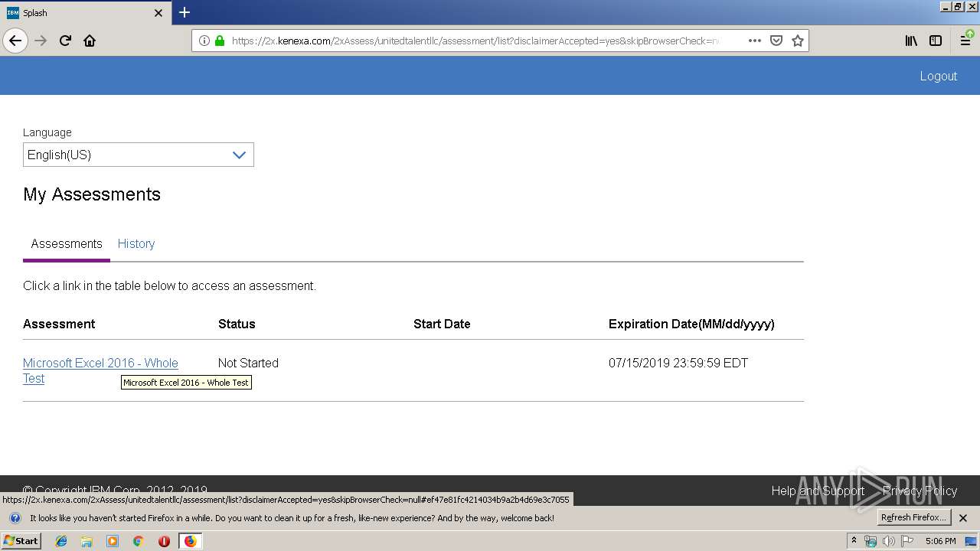
Task: Open Opera browser from taskbar
Action: tap(164, 541)
